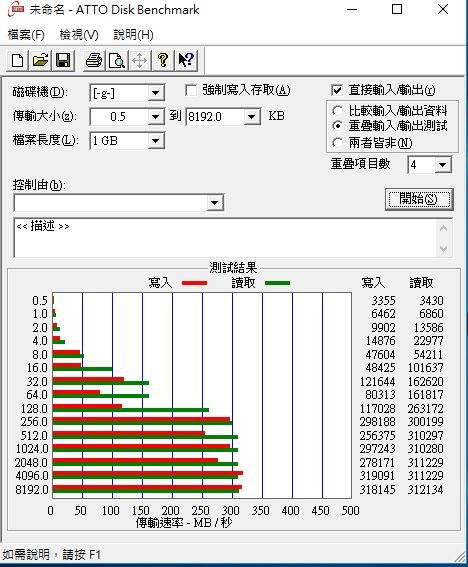The image size is (468, 567).
Task: Uncheck the 直接輸入/輸出 checkbox
Action: point(337,90)
